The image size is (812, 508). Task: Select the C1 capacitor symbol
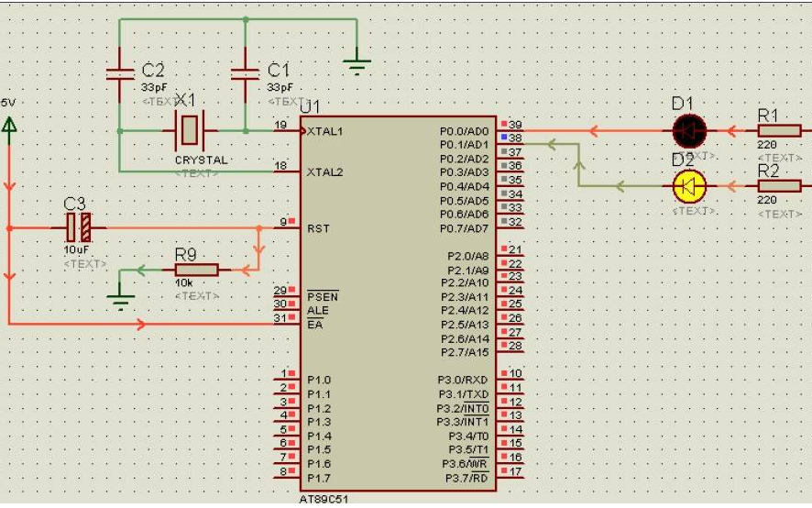(x=245, y=73)
